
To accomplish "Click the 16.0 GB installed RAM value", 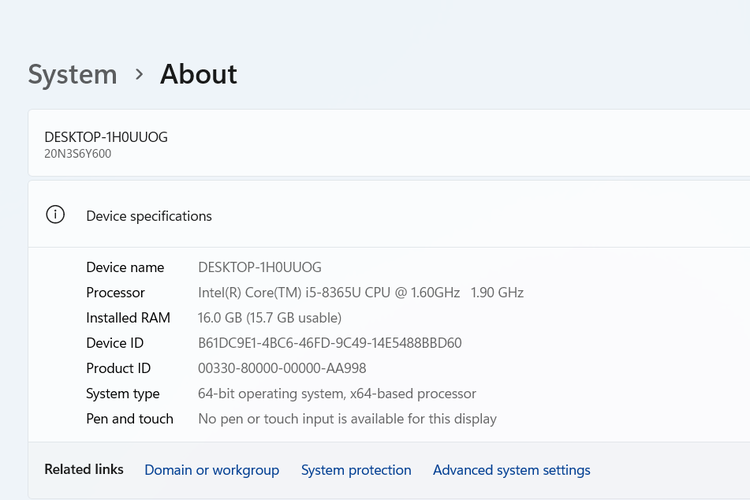I will [x=270, y=318].
